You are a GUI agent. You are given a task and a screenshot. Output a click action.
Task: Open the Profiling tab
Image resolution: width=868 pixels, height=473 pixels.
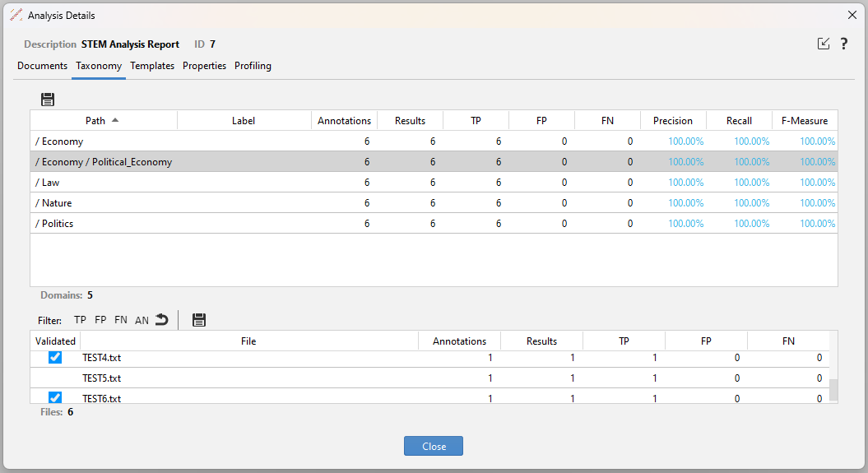[x=253, y=66]
